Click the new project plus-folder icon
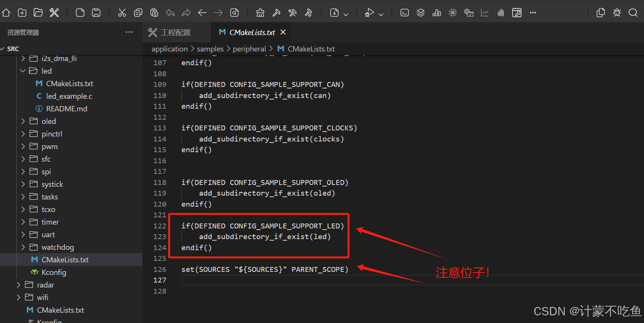The height and width of the screenshot is (323, 644). pyautogui.click(x=22, y=13)
